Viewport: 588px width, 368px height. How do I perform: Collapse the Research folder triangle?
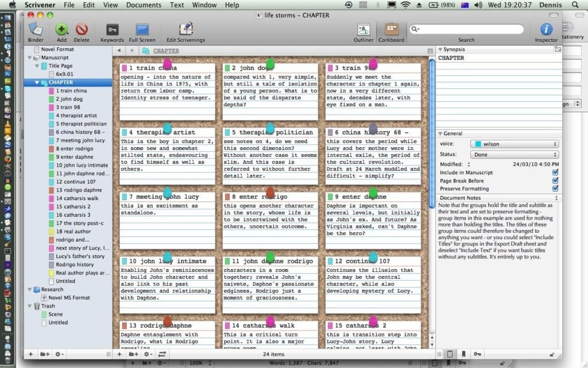(30, 290)
